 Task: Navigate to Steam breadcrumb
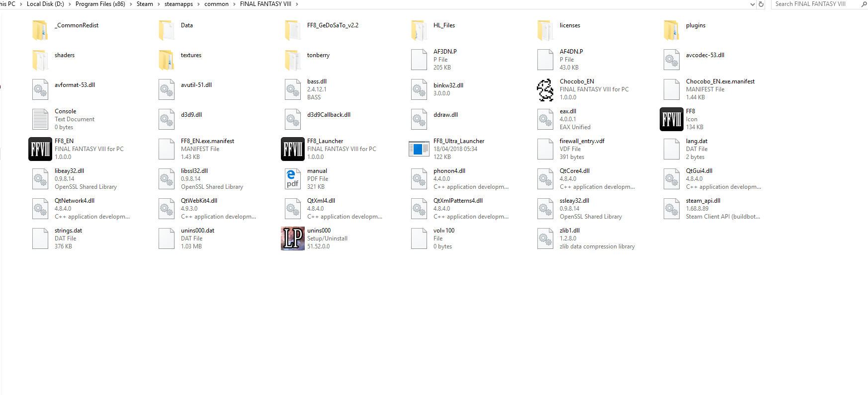click(145, 4)
